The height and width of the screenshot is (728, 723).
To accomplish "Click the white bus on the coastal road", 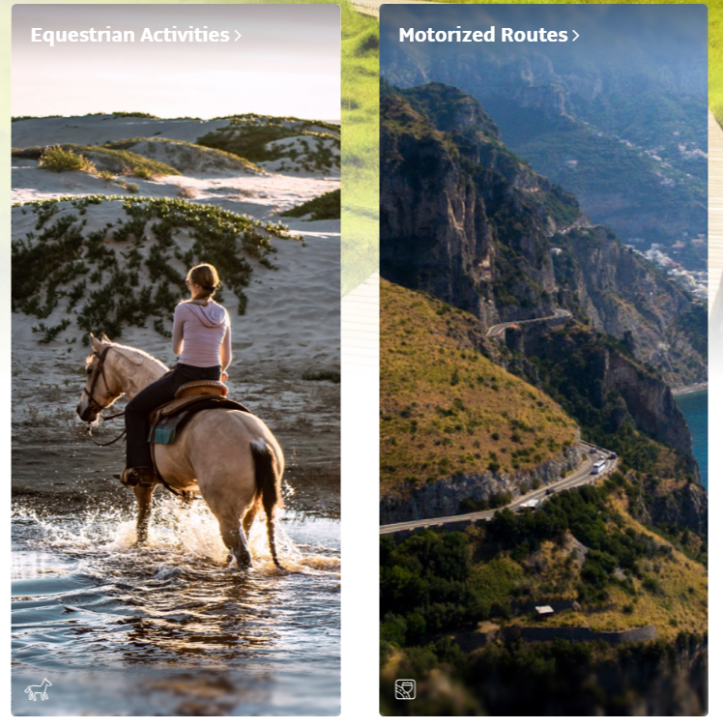I will [598, 466].
